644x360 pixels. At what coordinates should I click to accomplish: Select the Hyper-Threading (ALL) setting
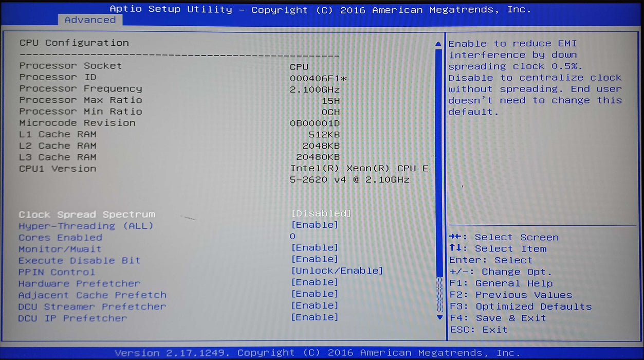[x=86, y=226]
